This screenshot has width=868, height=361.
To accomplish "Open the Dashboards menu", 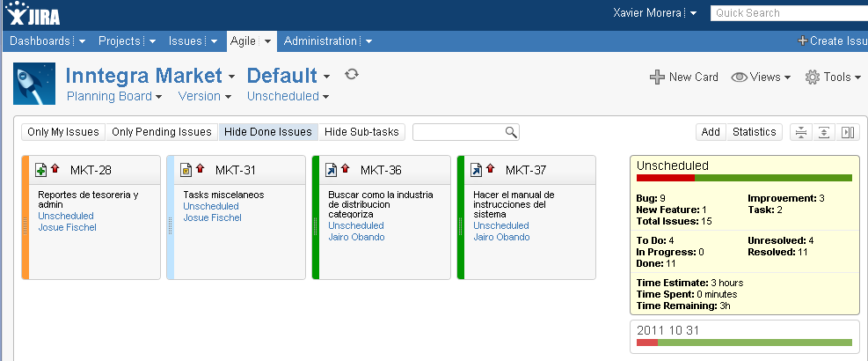I will (x=40, y=41).
